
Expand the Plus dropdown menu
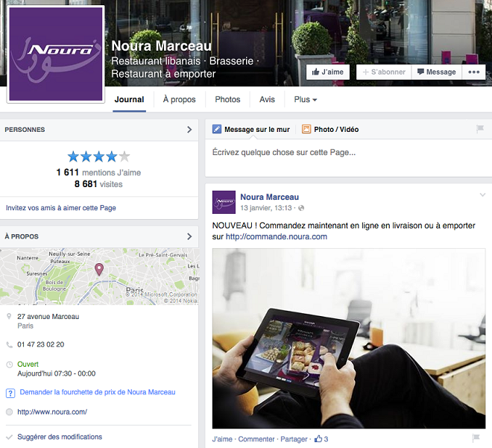click(306, 99)
